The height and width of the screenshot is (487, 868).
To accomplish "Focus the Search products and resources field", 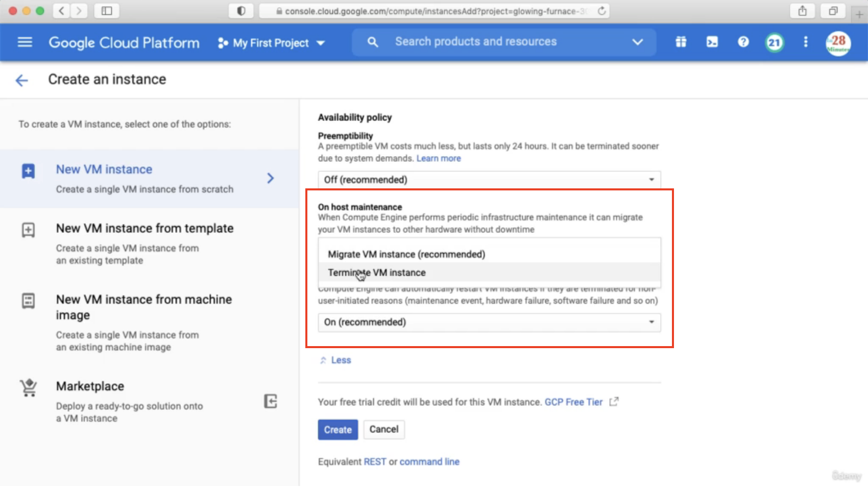I will click(475, 42).
